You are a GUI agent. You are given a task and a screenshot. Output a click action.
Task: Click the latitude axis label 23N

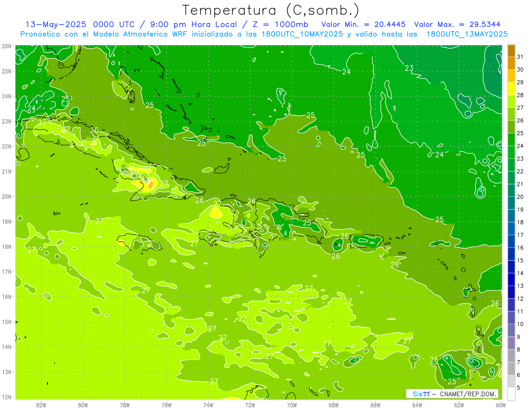click(x=6, y=121)
